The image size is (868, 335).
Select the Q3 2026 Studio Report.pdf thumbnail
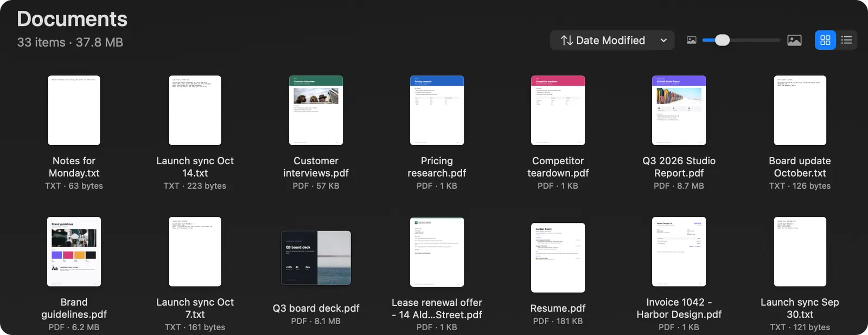click(679, 110)
